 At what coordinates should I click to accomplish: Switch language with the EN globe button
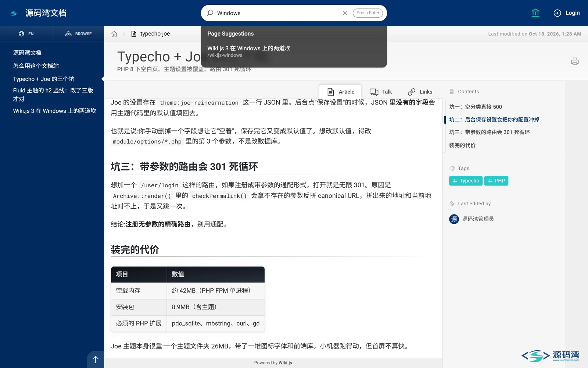point(26,34)
